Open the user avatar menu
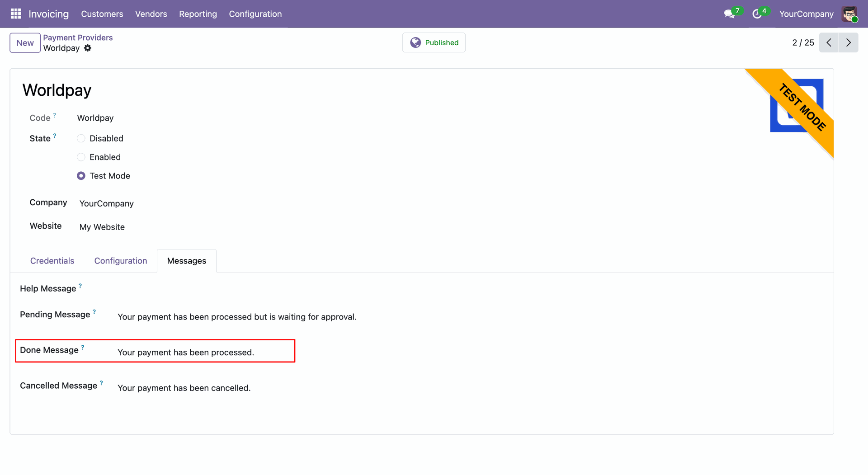Image resolution: width=868 pixels, height=475 pixels. 849,14
